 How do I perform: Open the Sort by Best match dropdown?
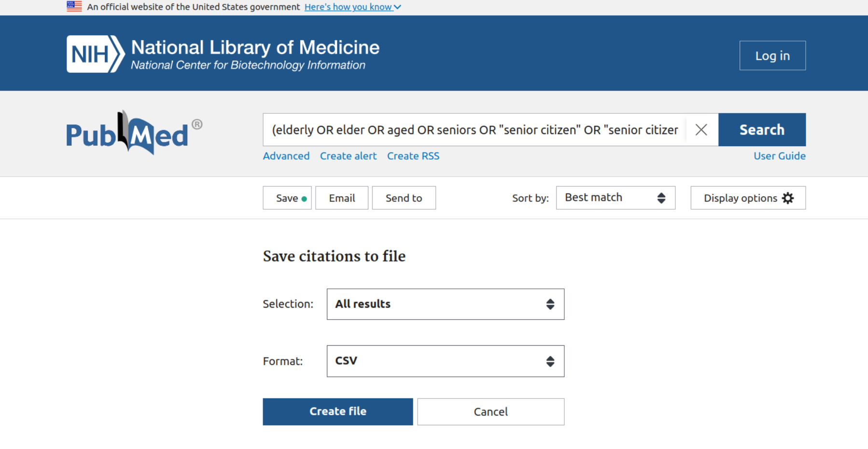(615, 198)
